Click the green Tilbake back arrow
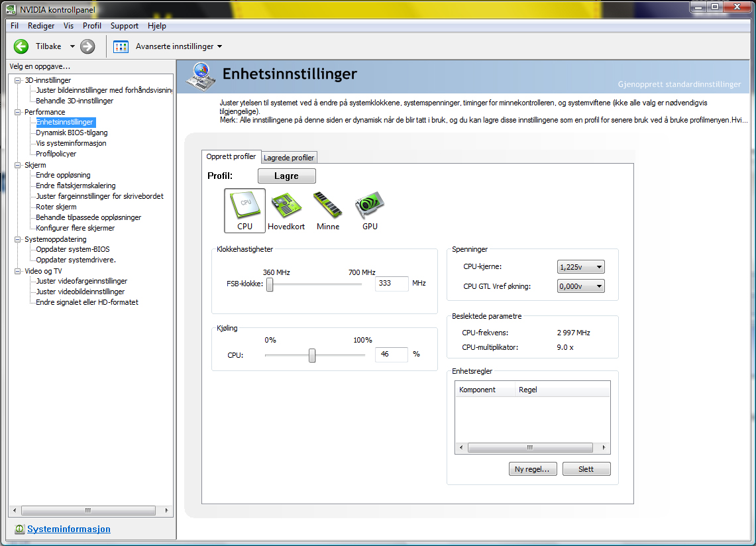756x546 pixels. pos(21,46)
